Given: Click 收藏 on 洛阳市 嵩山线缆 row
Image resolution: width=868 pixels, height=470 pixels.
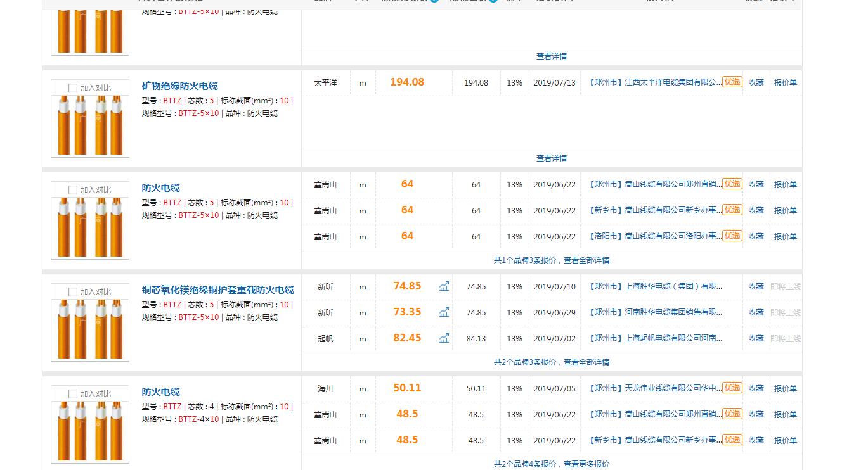Looking at the screenshot, I should tap(756, 236).
